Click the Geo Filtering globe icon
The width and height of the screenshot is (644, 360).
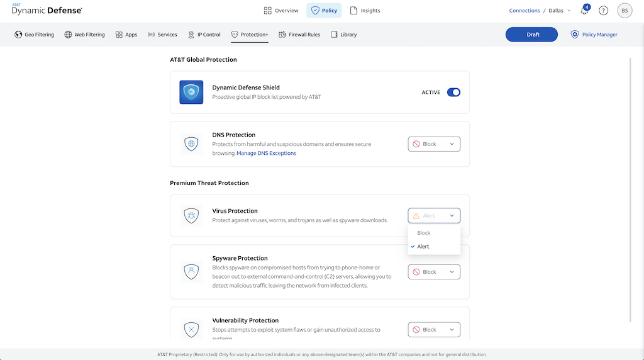click(x=18, y=35)
